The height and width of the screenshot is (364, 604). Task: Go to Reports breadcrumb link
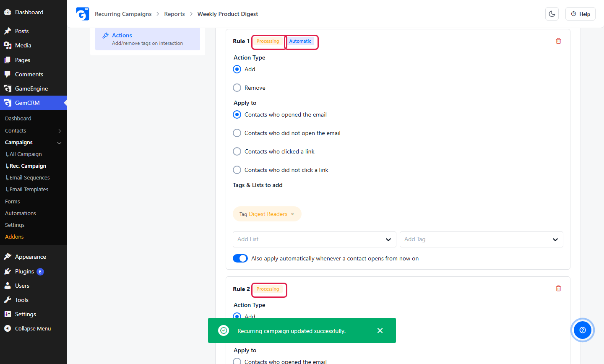[174, 14]
